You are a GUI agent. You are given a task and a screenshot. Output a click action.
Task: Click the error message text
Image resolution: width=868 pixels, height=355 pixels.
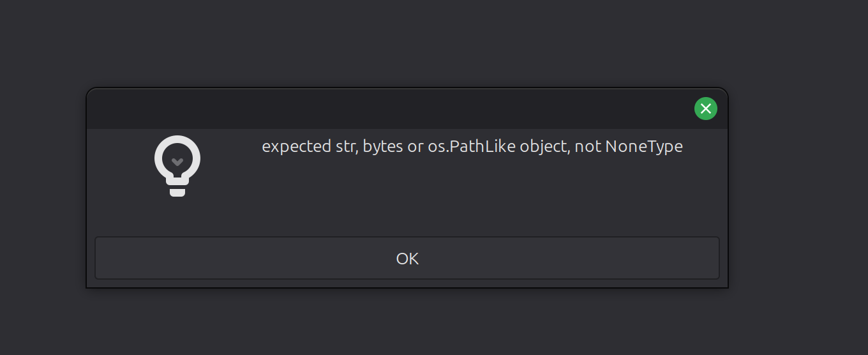coord(472,147)
